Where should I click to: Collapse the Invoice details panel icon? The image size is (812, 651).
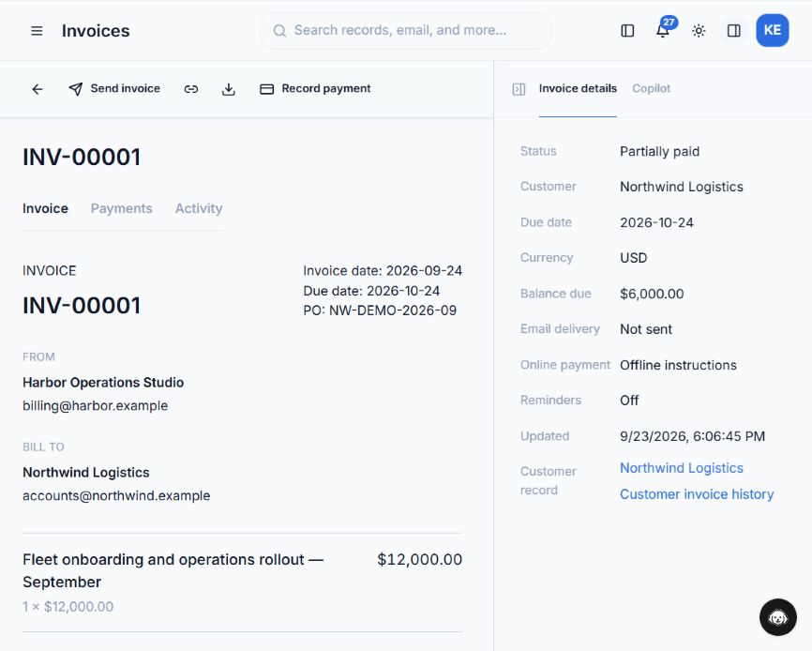click(x=519, y=89)
